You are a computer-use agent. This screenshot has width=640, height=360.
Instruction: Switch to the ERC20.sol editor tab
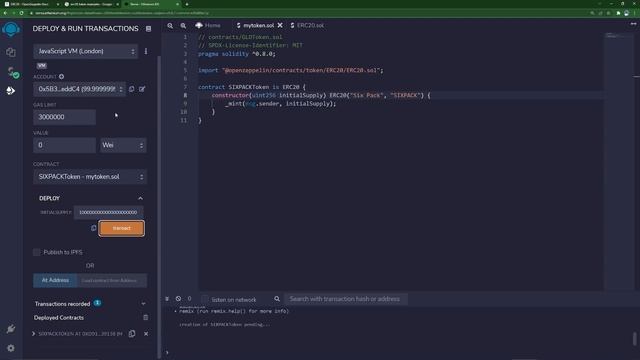coord(307,25)
